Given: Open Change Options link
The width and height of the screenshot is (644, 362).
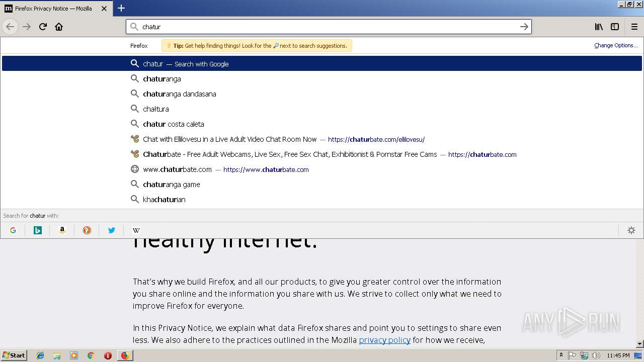Looking at the screenshot, I should tap(616, 45).
